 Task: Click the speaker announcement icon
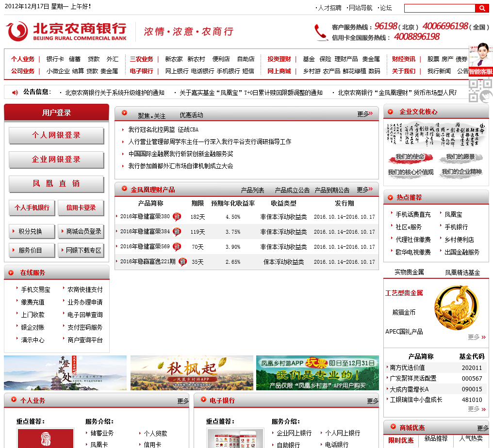(15, 93)
